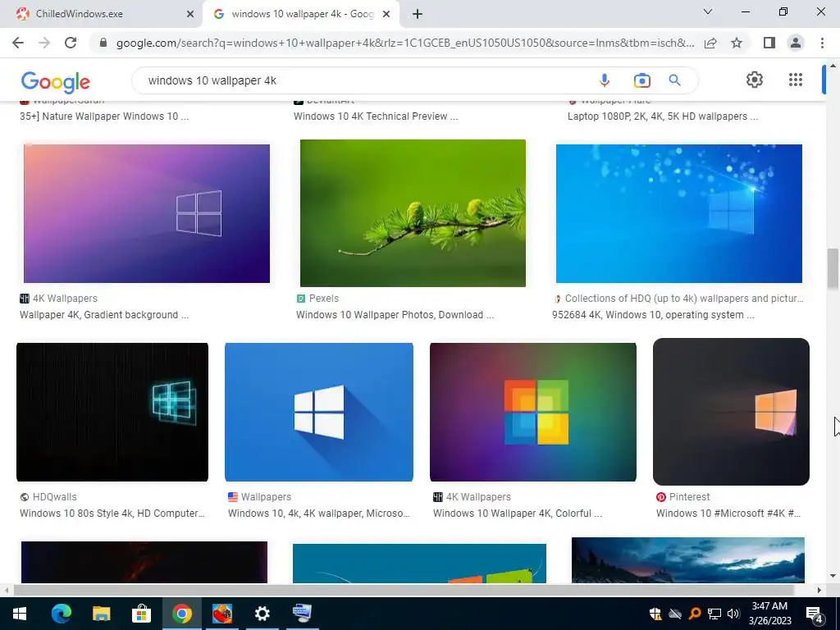Open the 4K Wallpapers gradient background link

tap(104, 314)
